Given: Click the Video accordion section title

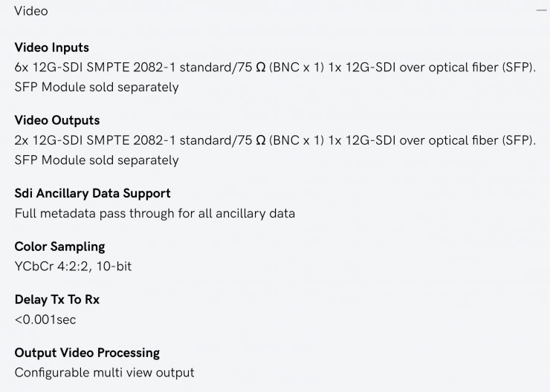Looking at the screenshot, I should (31, 12).
